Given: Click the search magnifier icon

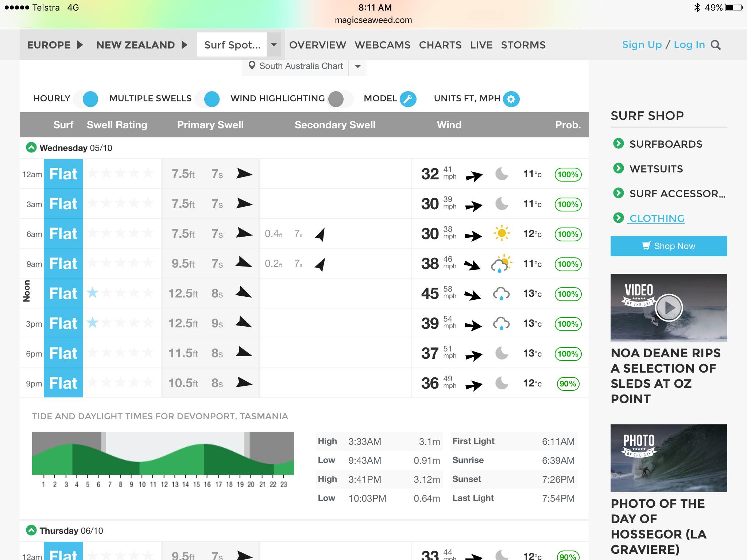Looking at the screenshot, I should click(x=716, y=45).
